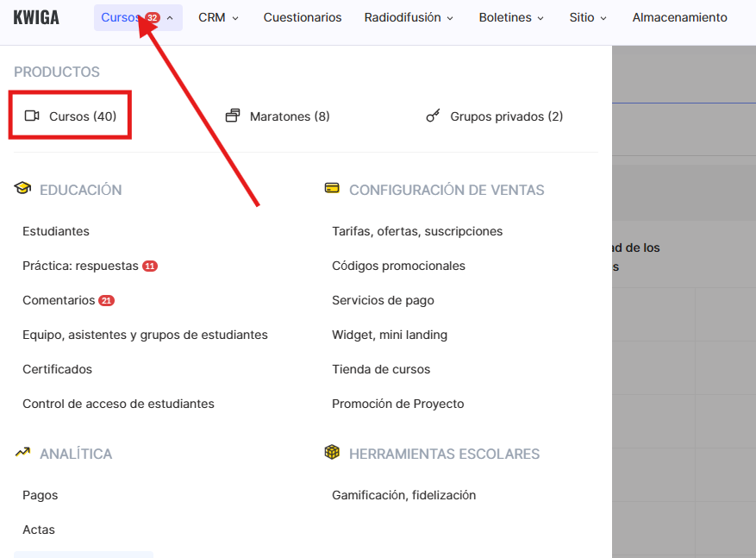The image size is (756, 558).
Task: Click the key icon for Grupos privados
Action: tap(434, 116)
